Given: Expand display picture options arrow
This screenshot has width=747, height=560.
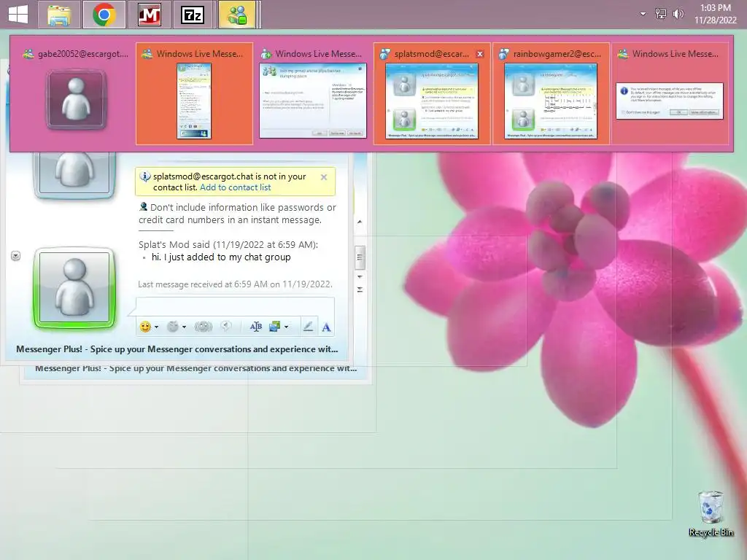Looking at the screenshot, I should click(16, 256).
